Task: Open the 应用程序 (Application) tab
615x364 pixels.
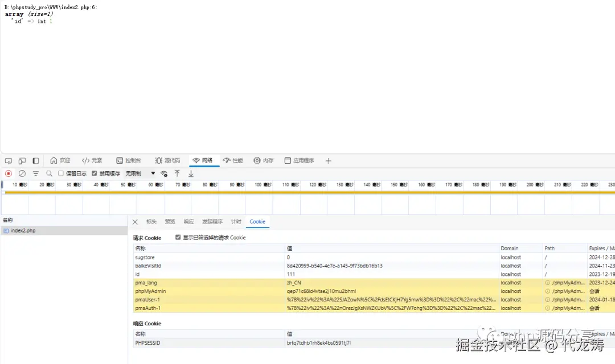Action: coord(300,160)
